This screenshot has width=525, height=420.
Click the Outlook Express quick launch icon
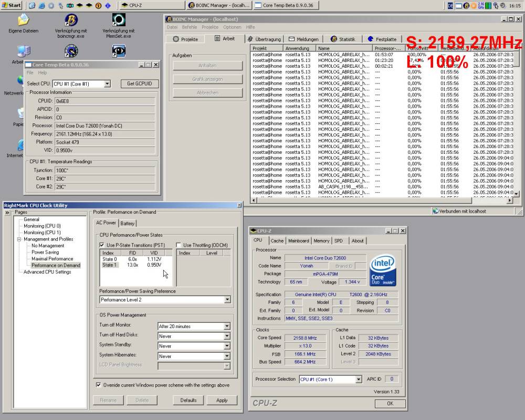[32, 5]
